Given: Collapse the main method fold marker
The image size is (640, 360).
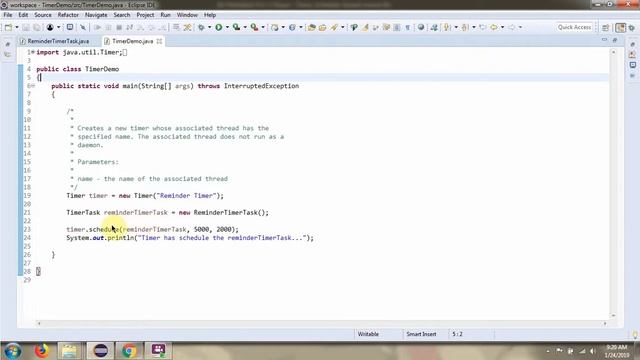Looking at the screenshot, I should coord(33,86).
